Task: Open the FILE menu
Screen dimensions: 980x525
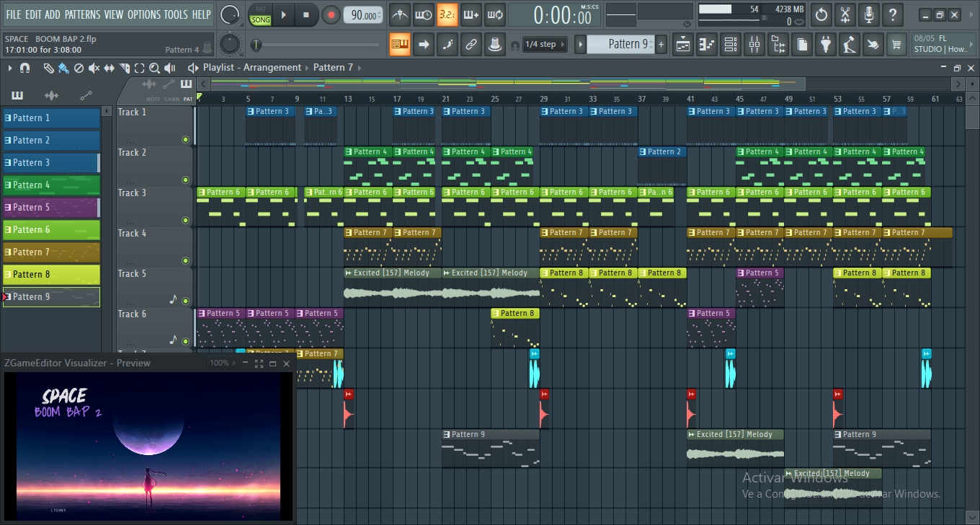Action: point(13,14)
